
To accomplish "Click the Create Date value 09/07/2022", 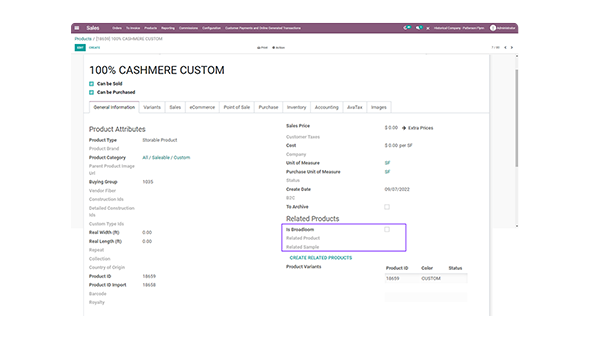I will tap(397, 189).
